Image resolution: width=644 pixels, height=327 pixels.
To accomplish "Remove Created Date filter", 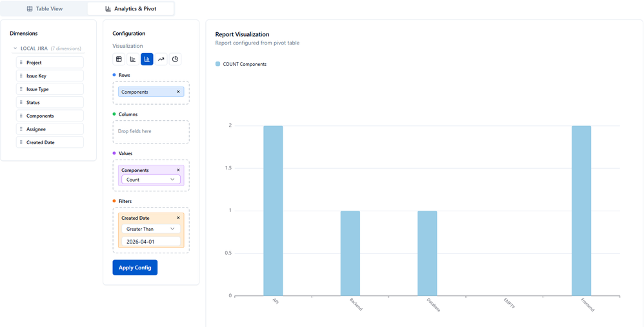I will [x=178, y=218].
